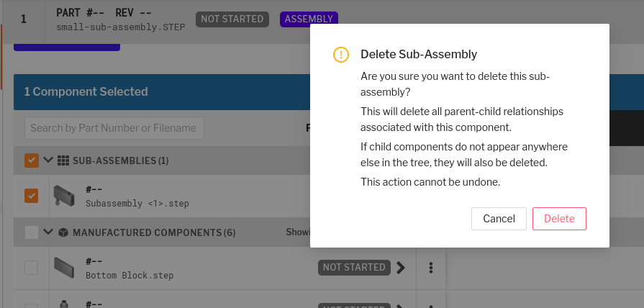Image resolution: width=644 pixels, height=308 pixels.
Task: Click the arrow beside Bottom Block's Not Started status
Action: point(401,268)
